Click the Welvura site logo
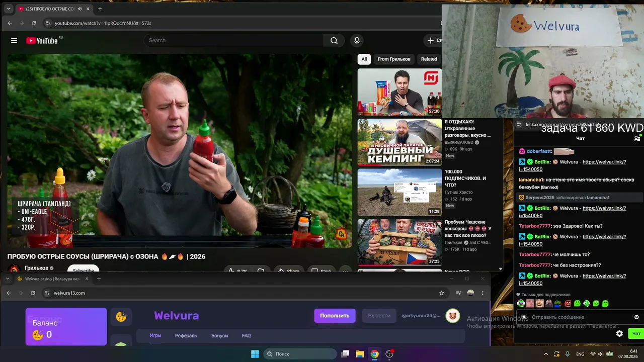644x362 pixels. point(176,316)
